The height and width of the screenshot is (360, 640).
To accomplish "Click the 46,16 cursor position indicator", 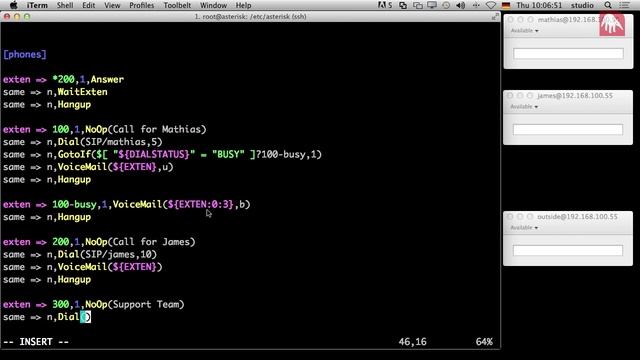I will [x=412, y=342].
